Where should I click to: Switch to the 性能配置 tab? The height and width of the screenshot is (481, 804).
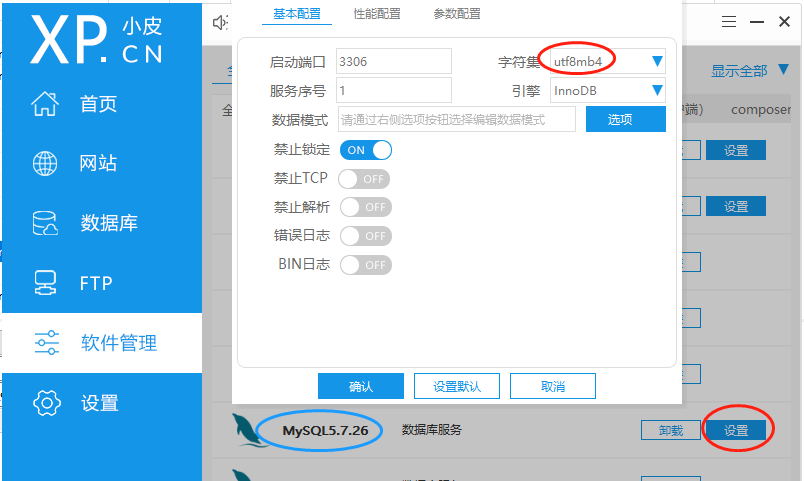(377, 14)
